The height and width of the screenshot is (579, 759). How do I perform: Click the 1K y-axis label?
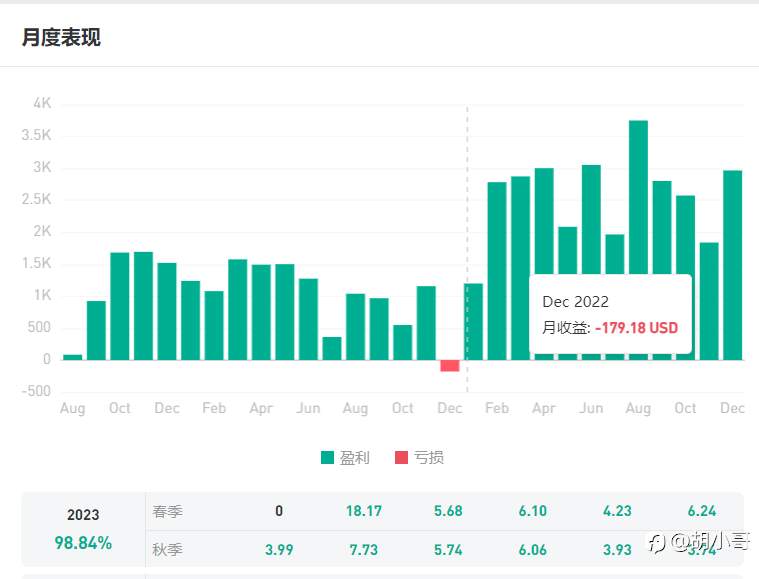coord(42,295)
